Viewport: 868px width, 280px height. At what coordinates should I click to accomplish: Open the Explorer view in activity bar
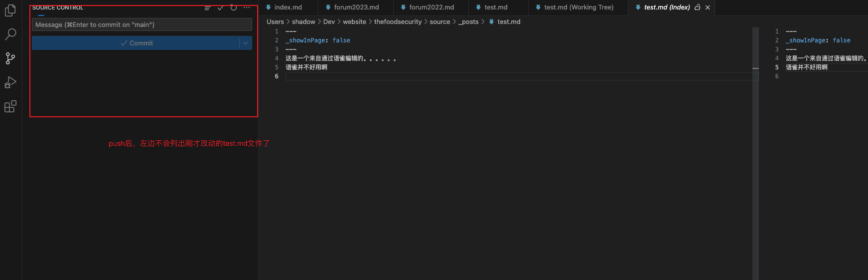pos(10,10)
